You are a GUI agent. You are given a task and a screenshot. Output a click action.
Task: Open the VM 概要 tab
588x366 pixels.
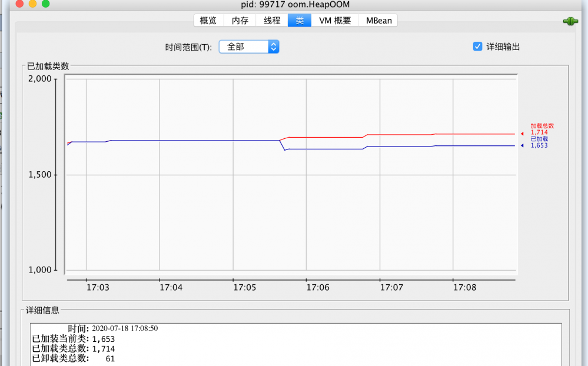pyautogui.click(x=335, y=21)
